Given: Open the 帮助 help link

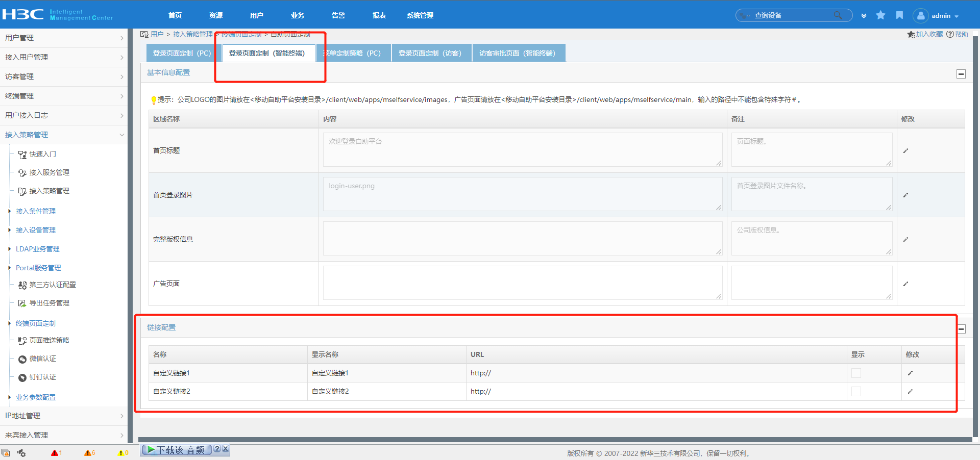Looking at the screenshot, I should (x=958, y=34).
